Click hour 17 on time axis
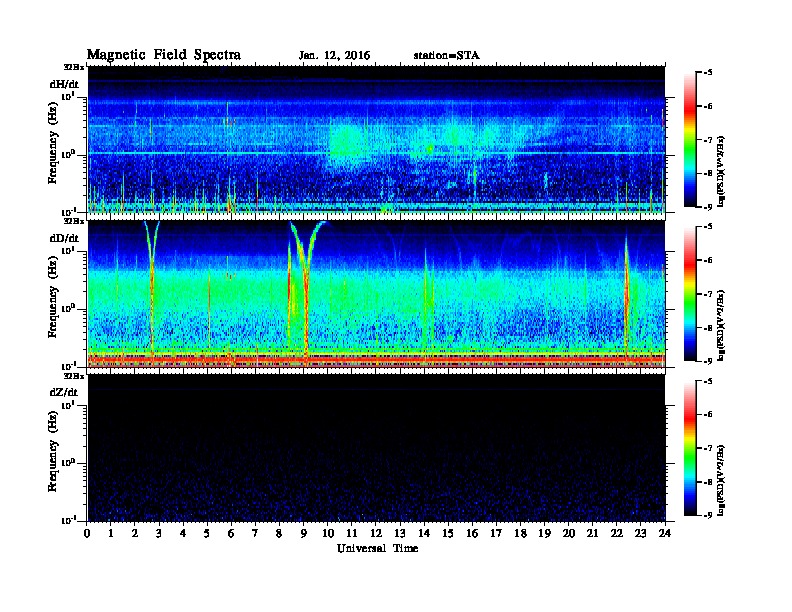The width and height of the screenshot is (792, 612). pyautogui.click(x=496, y=533)
